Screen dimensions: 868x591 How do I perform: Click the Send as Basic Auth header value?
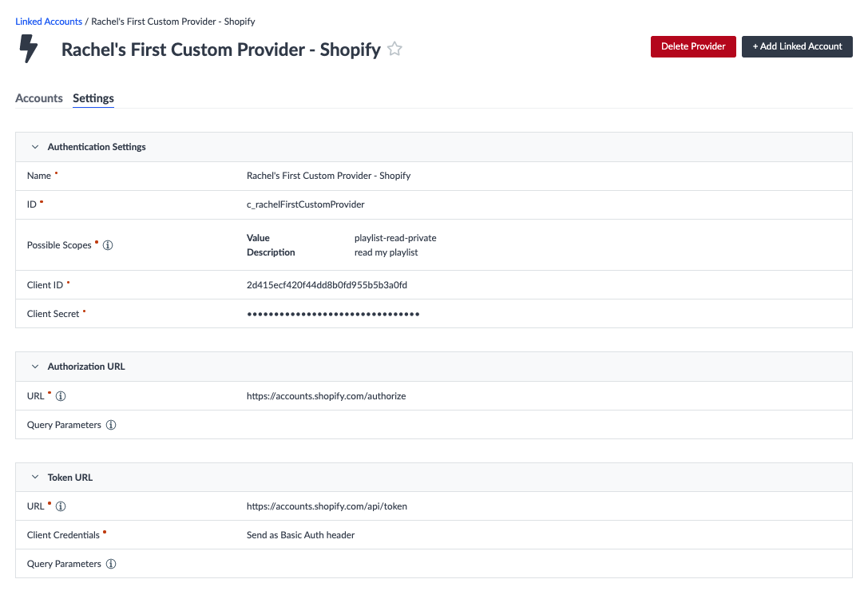pyautogui.click(x=300, y=535)
